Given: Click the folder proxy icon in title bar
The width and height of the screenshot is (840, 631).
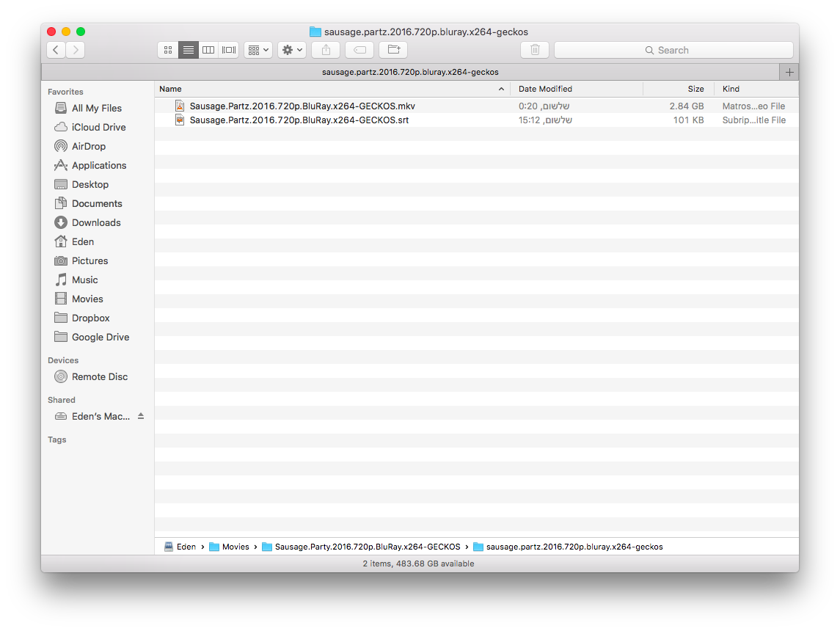Looking at the screenshot, I should [x=315, y=32].
